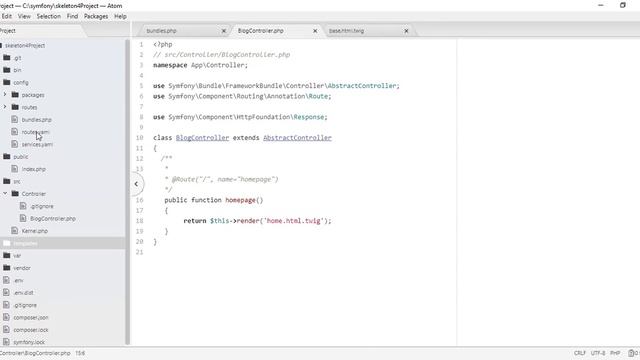Click the src folder icon
The image size is (640, 360).
point(7,181)
